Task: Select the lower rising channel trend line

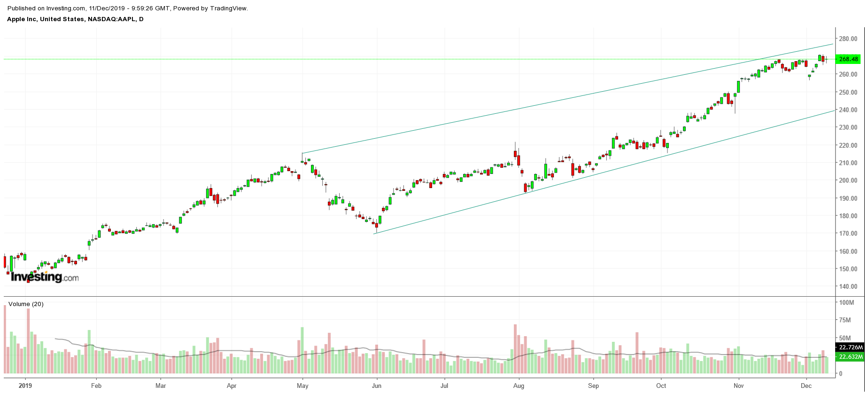Action: (x=604, y=172)
